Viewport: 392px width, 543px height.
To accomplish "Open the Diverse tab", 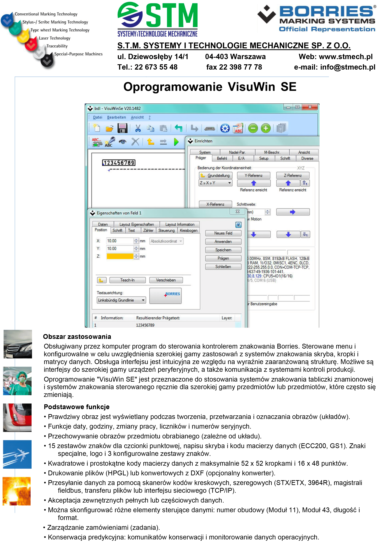I will (x=307, y=158).
